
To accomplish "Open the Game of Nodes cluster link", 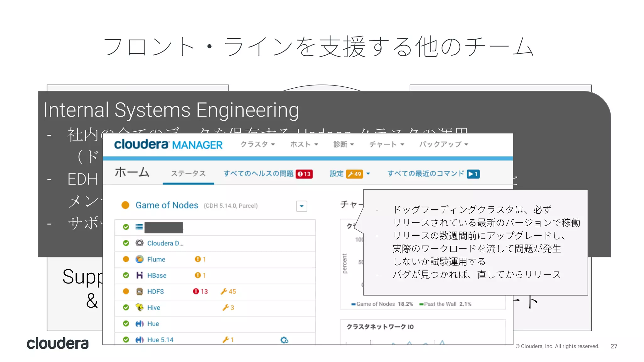I will (167, 205).
